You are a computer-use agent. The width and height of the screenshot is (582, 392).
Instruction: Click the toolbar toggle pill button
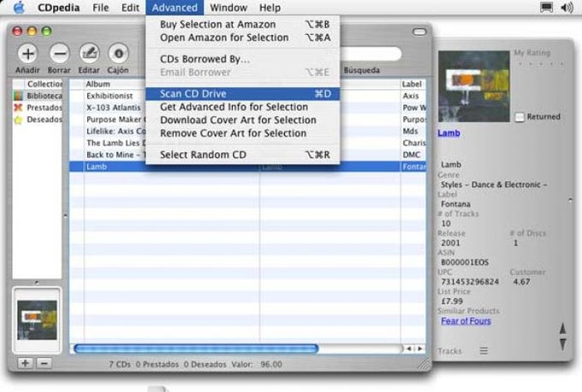419,32
